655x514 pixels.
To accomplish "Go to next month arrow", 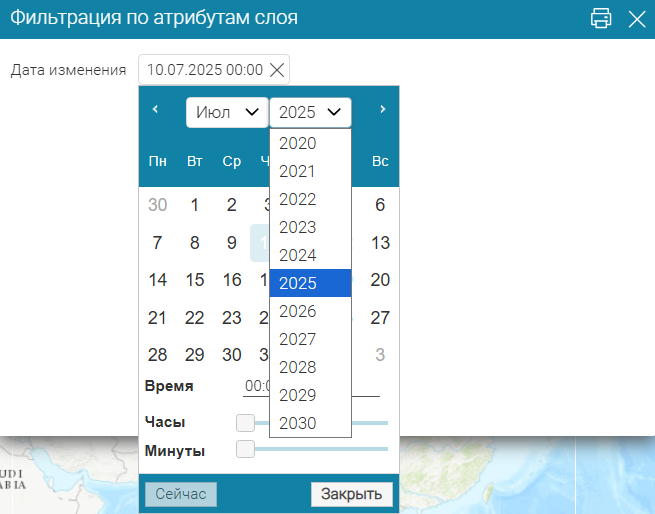I will [x=382, y=109].
